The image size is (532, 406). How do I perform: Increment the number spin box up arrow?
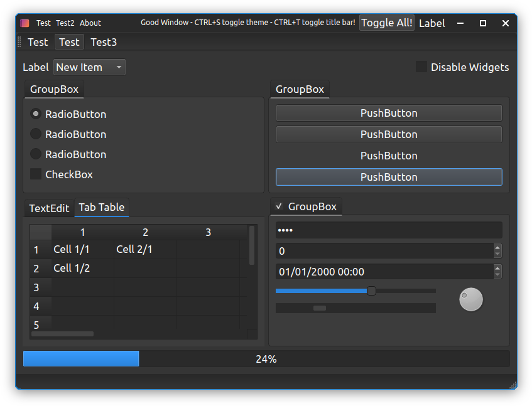(497, 248)
